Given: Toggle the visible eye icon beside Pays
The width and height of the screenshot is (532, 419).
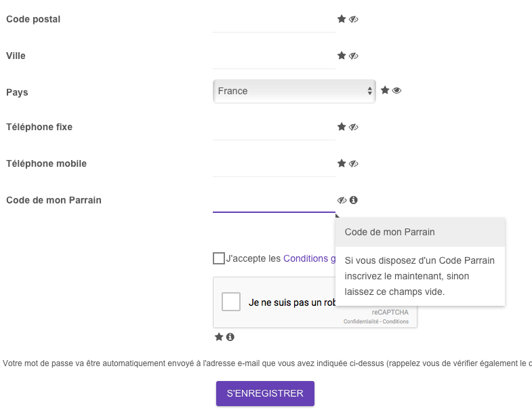Looking at the screenshot, I should point(396,91).
